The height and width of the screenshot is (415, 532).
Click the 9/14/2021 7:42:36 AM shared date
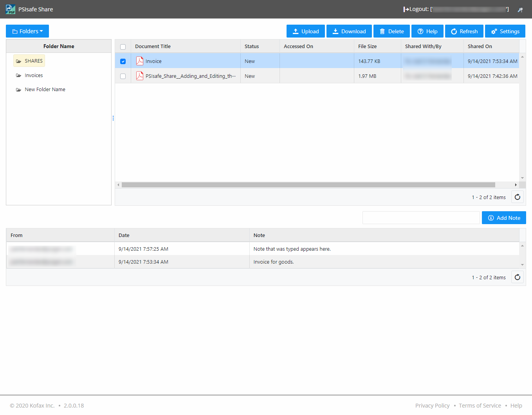point(492,76)
